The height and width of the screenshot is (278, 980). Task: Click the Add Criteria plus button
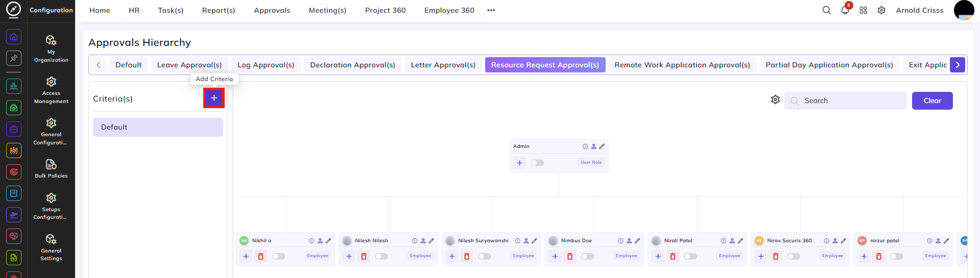click(214, 98)
